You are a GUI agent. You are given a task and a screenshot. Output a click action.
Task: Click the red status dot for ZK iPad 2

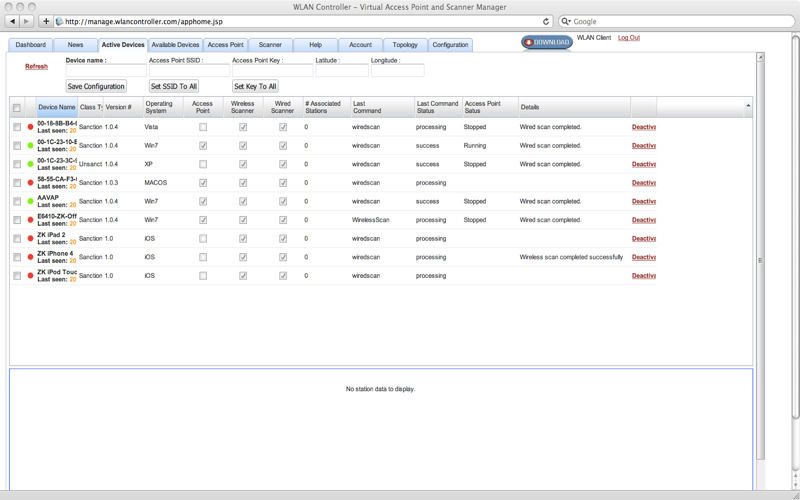click(30, 239)
